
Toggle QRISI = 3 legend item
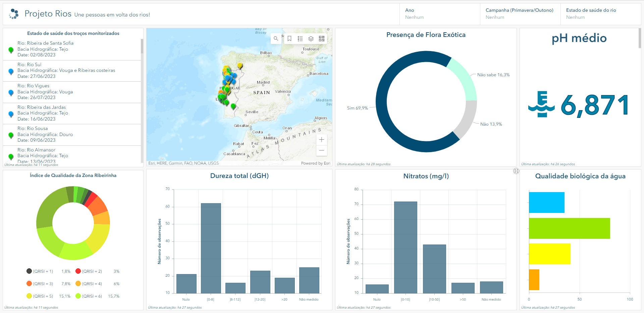40,284
